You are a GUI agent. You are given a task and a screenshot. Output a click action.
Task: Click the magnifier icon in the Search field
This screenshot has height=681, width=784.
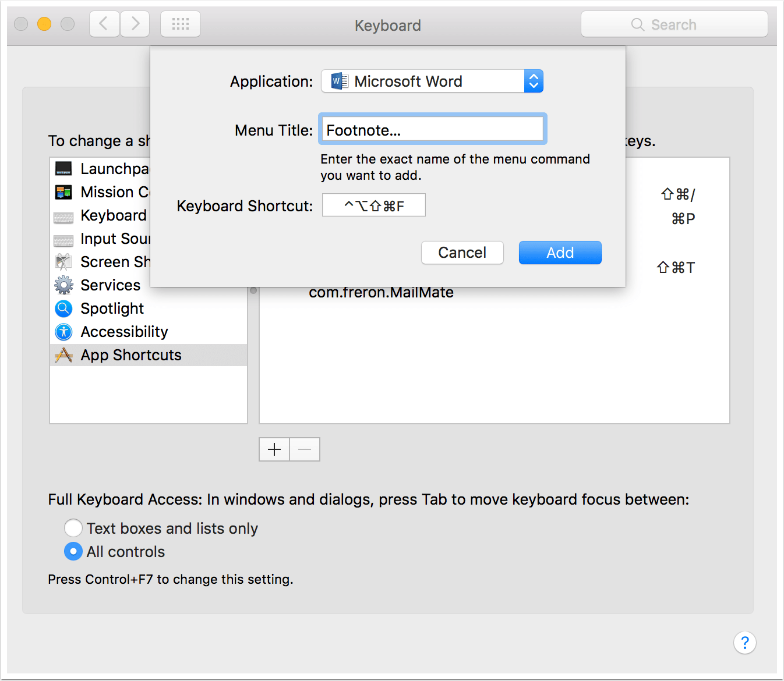pos(638,24)
